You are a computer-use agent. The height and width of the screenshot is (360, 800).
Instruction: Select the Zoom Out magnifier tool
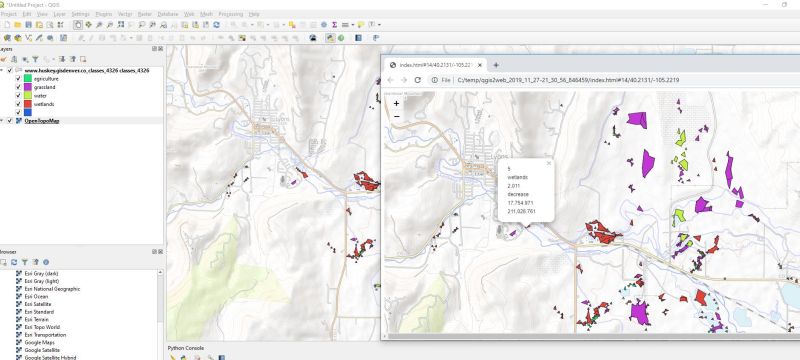tap(109, 24)
